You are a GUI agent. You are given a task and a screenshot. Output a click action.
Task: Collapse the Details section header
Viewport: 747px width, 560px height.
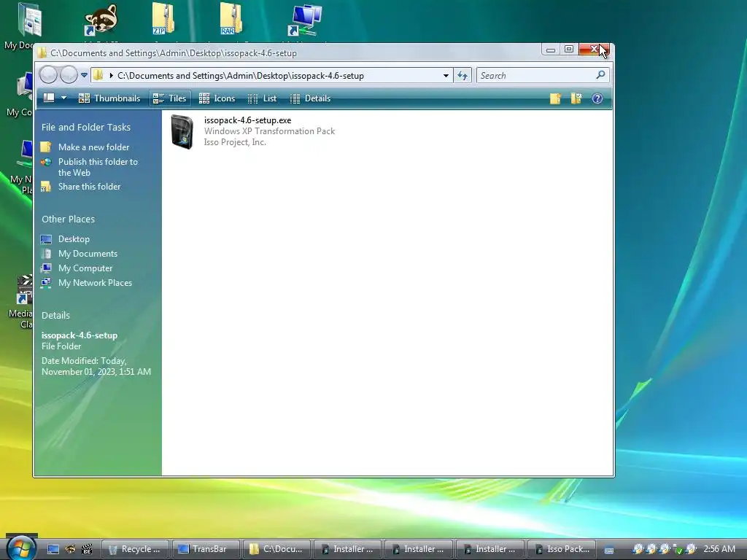coord(55,315)
